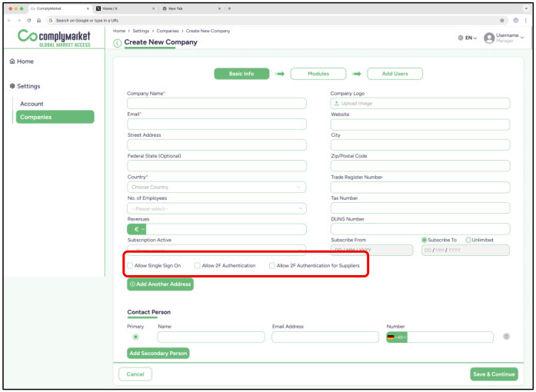Select the Unlimited radio button
Screen dimensions: 536x392
coord(468,241)
